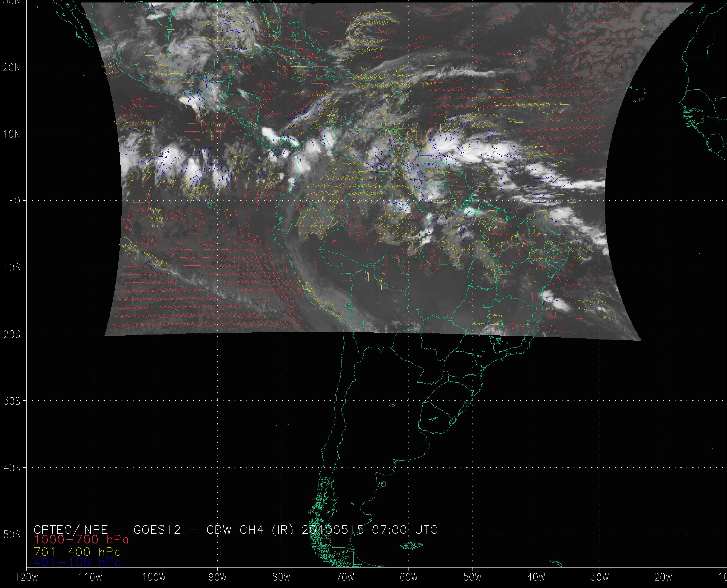Image resolution: width=727 pixels, height=588 pixels.
Task: Click the 07:00 UTC timestamp in the caption
Action: pyautogui.click(x=403, y=529)
